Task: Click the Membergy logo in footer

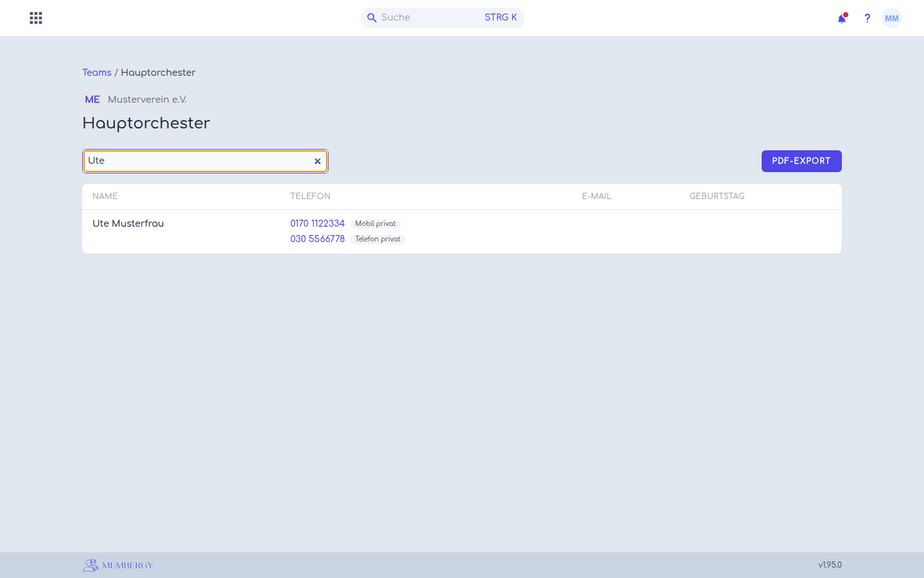Action: pos(118,565)
